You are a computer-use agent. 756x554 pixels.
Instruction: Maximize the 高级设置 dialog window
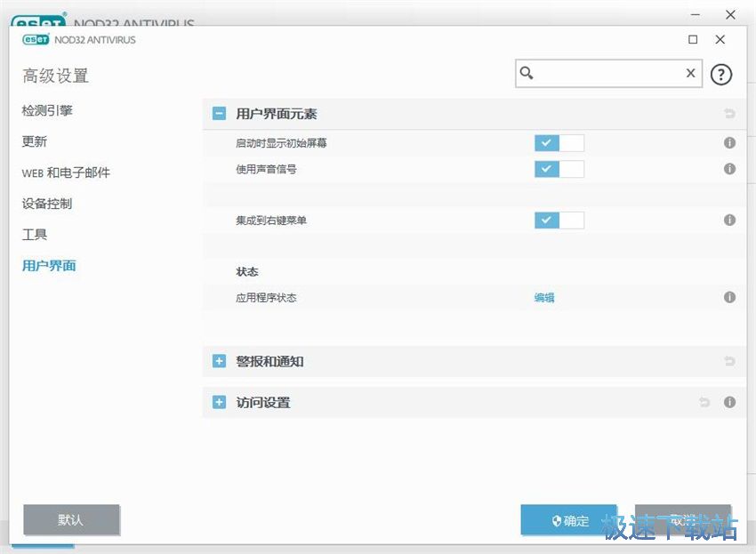(x=693, y=39)
